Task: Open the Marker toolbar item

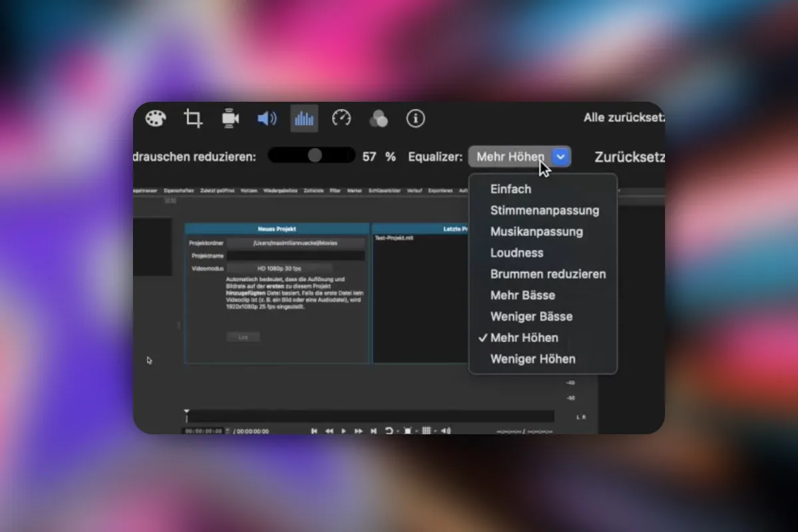Action: pos(354,191)
